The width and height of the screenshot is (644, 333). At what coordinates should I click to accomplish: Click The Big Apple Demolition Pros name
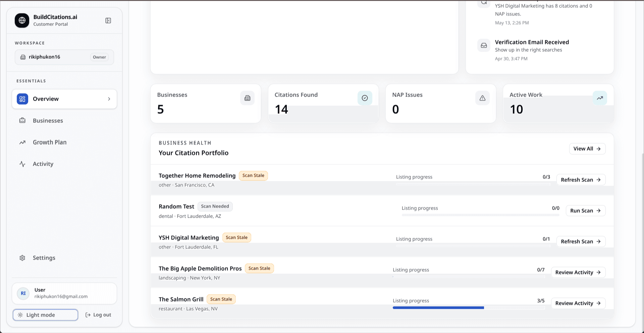[x=200, y=269]
